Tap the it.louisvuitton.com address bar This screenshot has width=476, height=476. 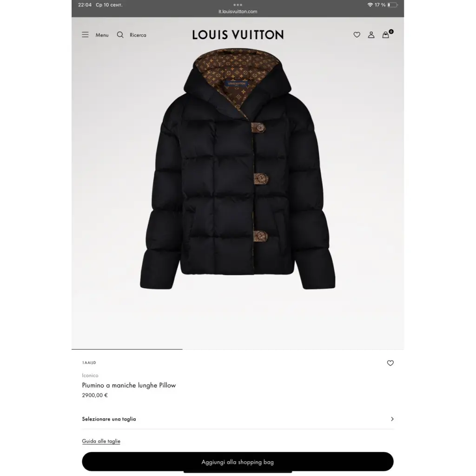pyautogui.click(x=238, y=12)
